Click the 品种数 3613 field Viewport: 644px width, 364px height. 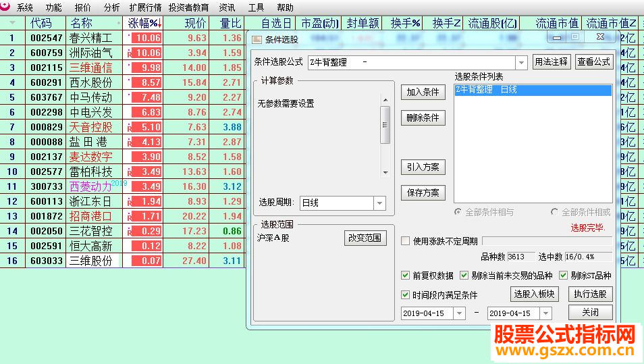click(521, 257)
